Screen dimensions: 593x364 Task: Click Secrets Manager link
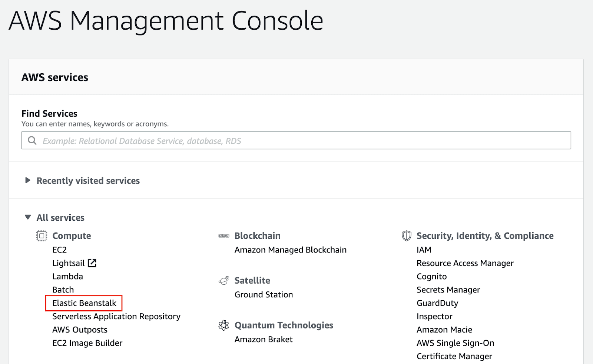point(448,290)
